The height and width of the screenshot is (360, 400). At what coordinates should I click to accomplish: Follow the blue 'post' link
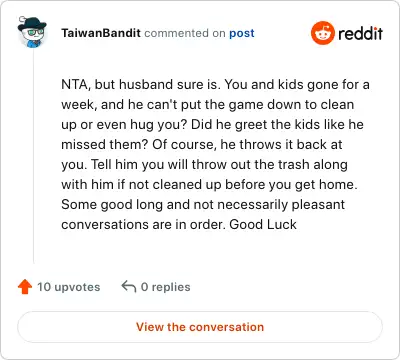pos(242,33)
